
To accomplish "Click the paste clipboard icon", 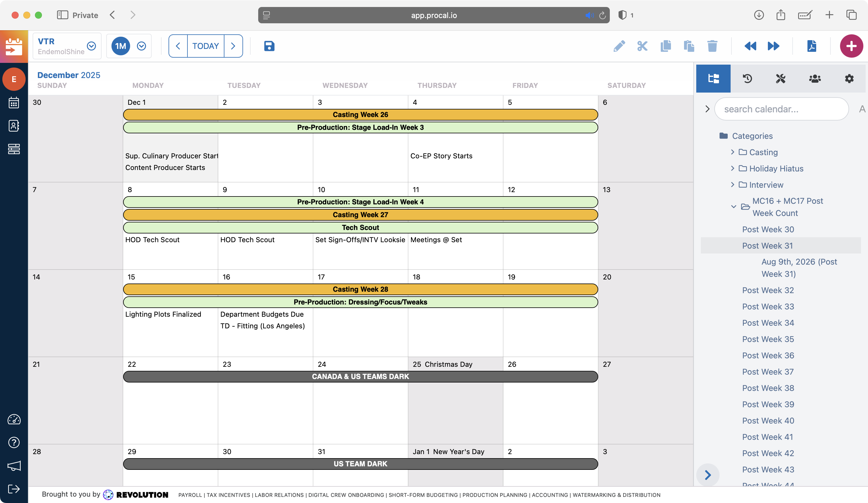I will (x=689, y=46).
